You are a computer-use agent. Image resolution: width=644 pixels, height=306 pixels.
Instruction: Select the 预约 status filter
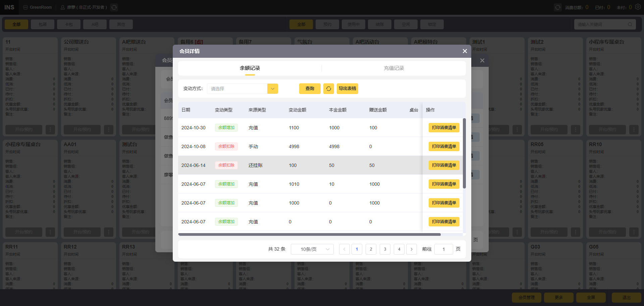327,25
